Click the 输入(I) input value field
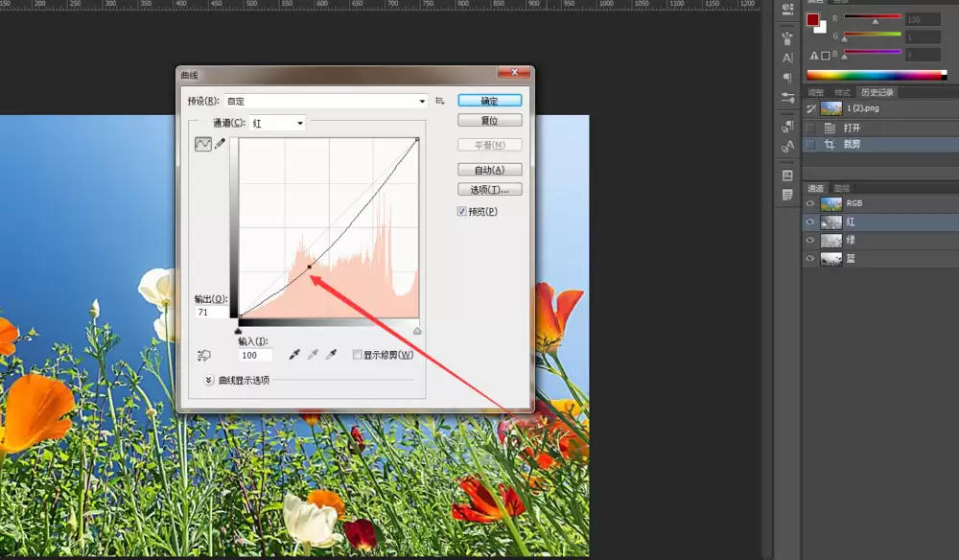 [x=256, y=355]
